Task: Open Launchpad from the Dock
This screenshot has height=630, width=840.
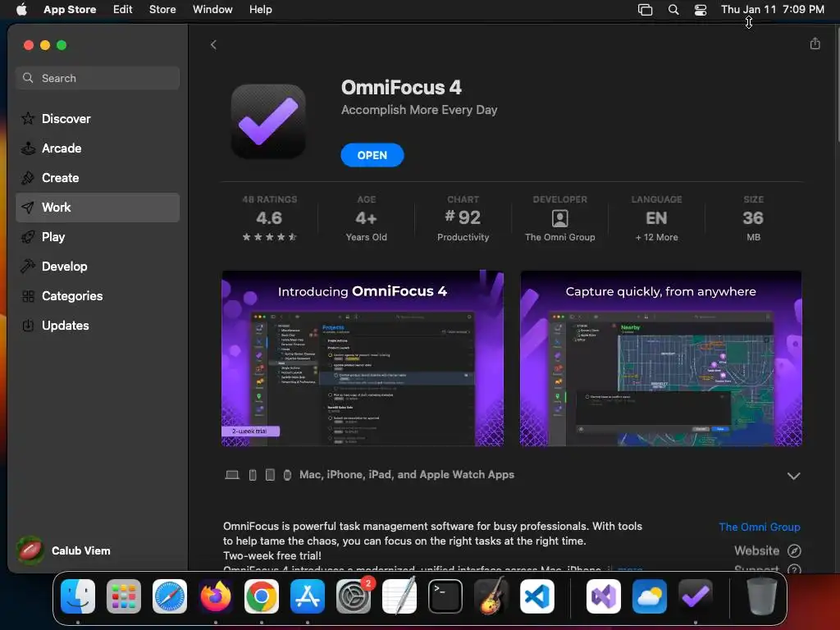Action: pos(124,596)
